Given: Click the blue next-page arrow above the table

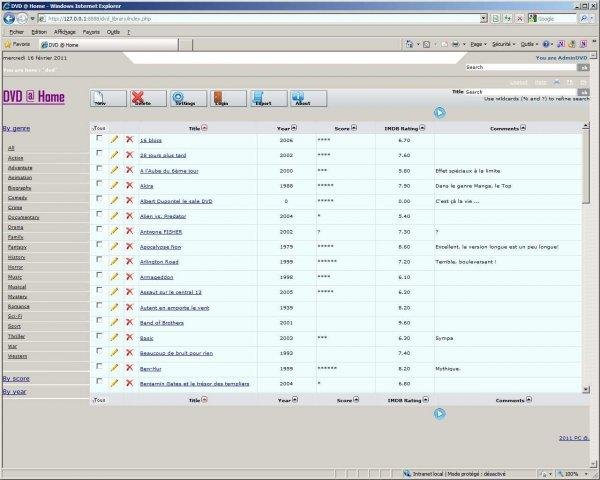Looking at the screenshot, I should [x=440, y=113].
